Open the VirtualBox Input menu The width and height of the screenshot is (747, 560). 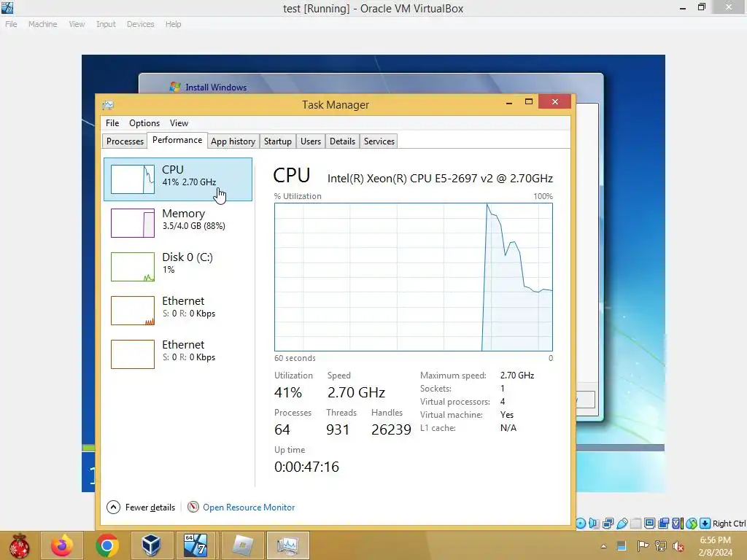coord(106,24)
